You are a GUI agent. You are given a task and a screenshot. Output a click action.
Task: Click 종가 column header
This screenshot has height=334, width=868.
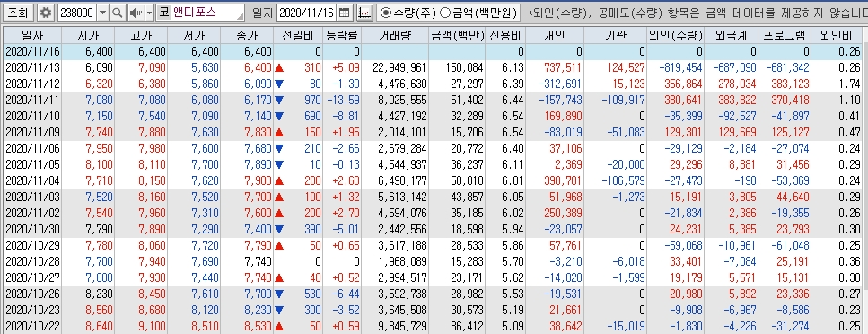pos(248,36)
